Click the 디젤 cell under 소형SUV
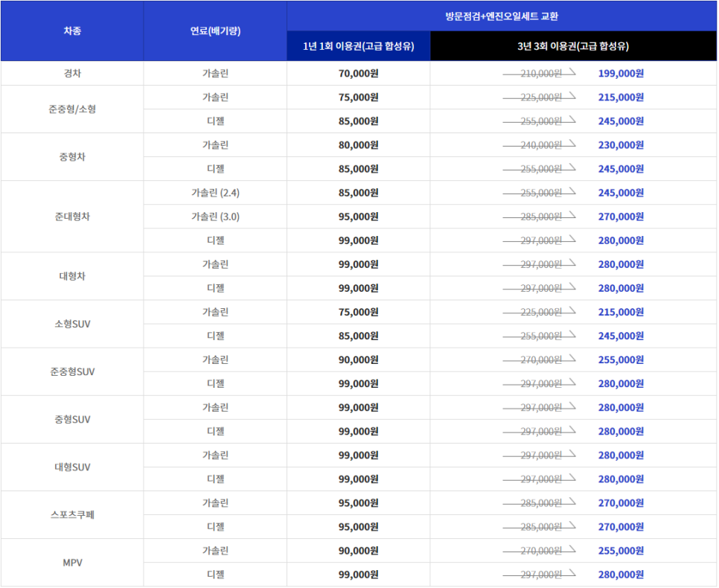 point(215,336)
